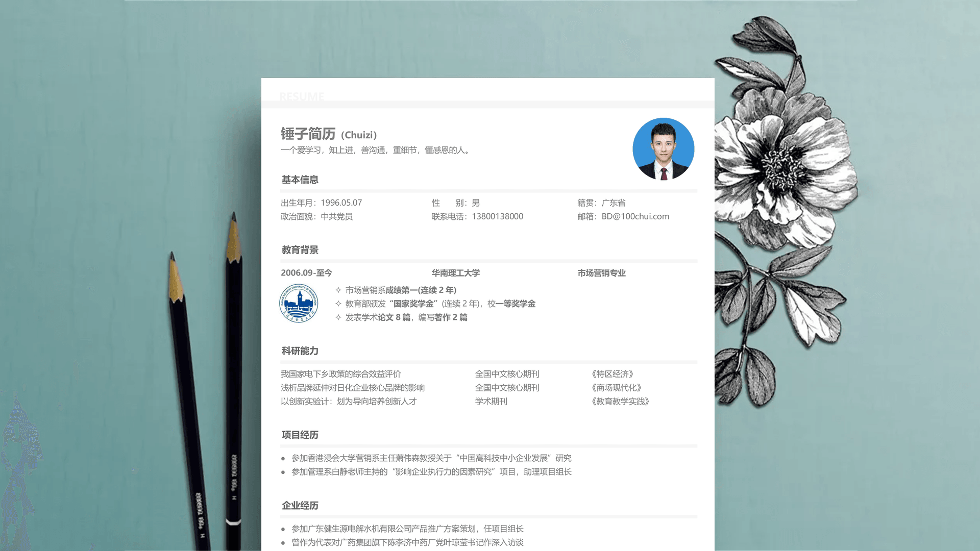Image resolution: width=980 pixels, height=551 pixels.
Task: Select the 教育背景 section heading
Action: (x=300, y=250)
